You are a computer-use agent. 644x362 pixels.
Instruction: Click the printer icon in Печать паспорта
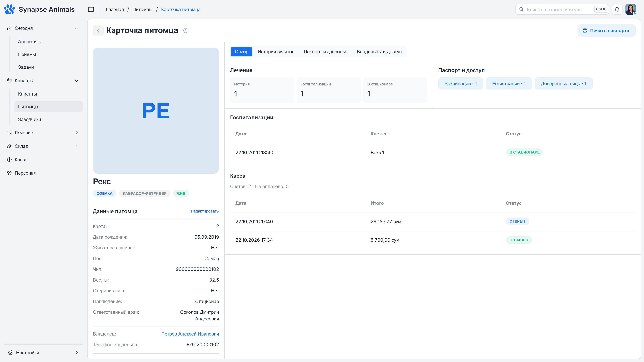(x=585, y=31)
